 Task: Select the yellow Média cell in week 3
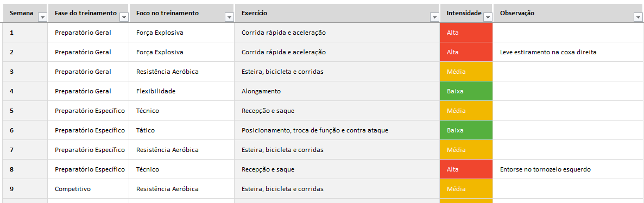pyautogui.click(x=466, y=72)
